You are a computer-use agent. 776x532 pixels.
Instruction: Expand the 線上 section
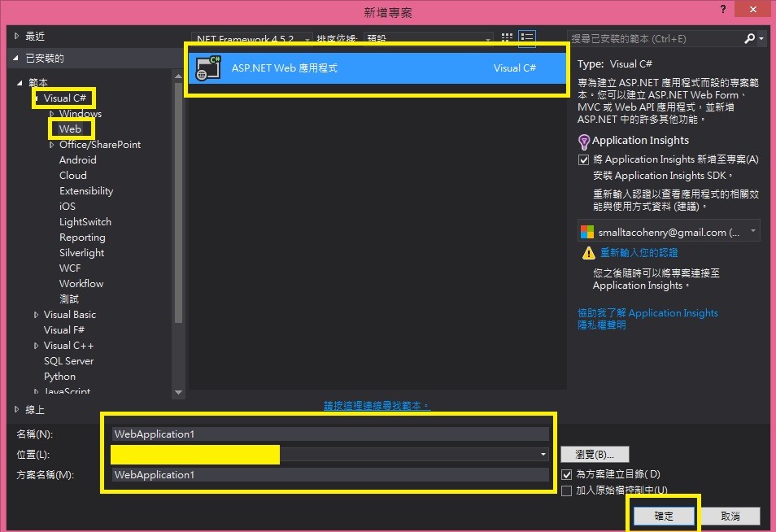pyautogui.click(x=16, y=409)
